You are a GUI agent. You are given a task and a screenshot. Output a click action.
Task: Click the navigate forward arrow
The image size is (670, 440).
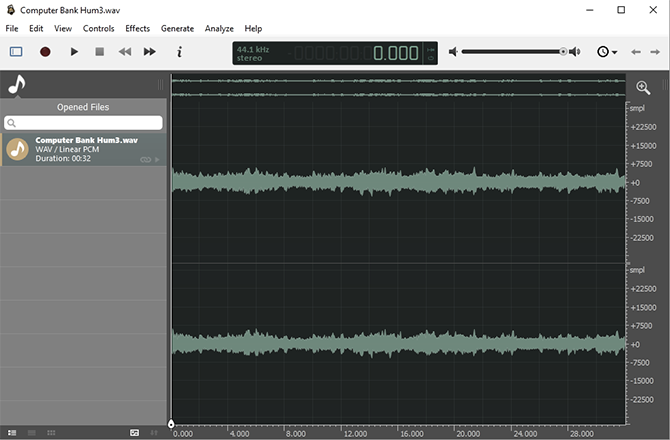coord(654,52)
